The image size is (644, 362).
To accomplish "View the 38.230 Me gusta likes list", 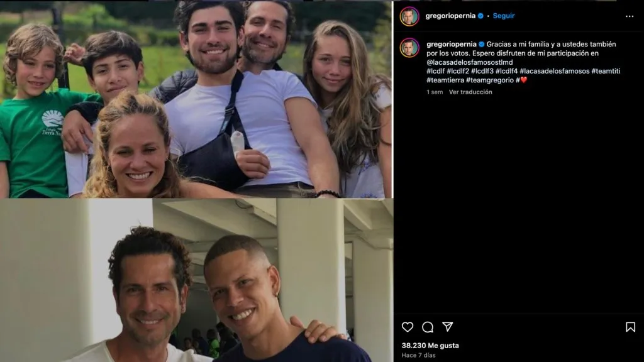I will tap(430, 346).
